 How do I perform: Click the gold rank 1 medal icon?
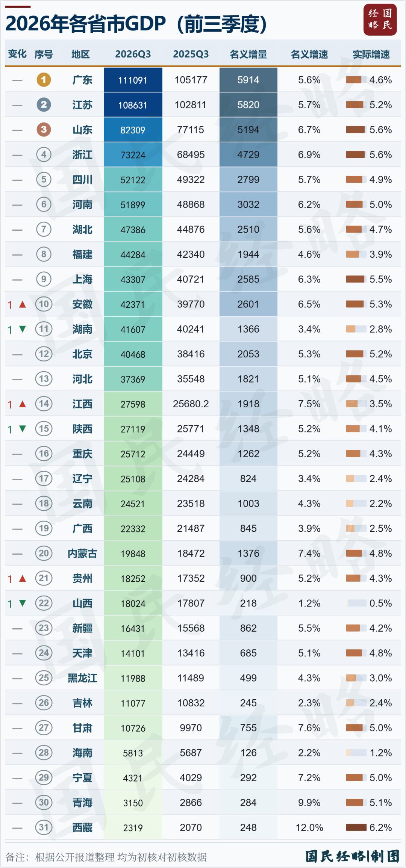point(44,80)
